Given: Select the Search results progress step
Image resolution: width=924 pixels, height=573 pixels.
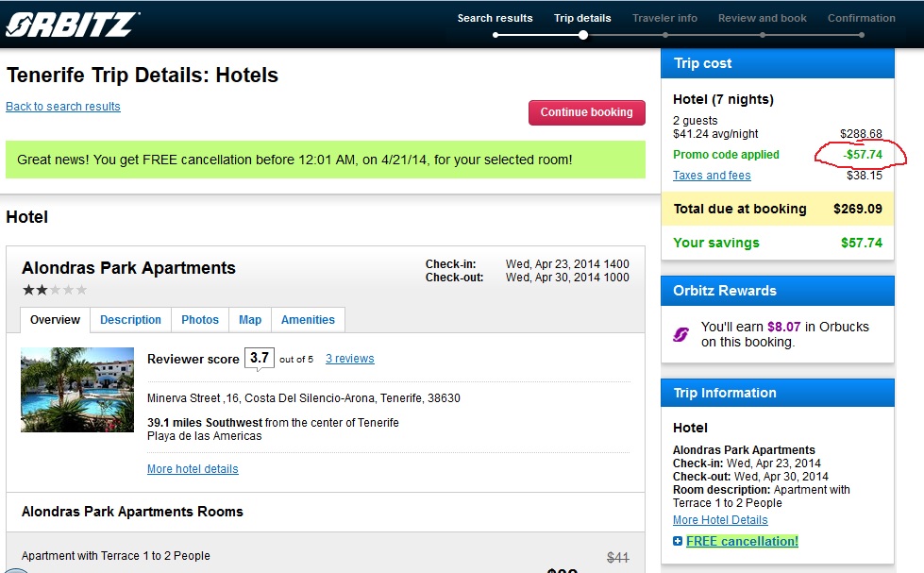Looking at the screenshot, I should (x=495, y=18).
